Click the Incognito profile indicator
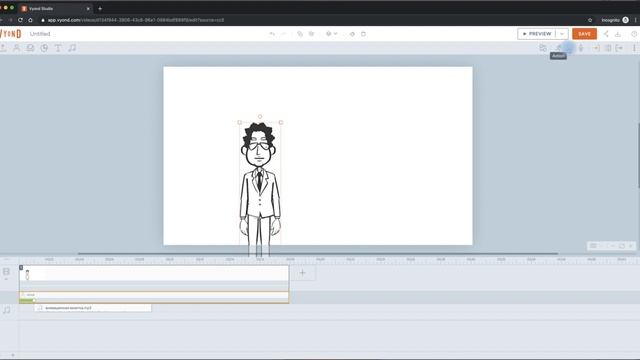The image size is (640, 360). tap(615, 20)
